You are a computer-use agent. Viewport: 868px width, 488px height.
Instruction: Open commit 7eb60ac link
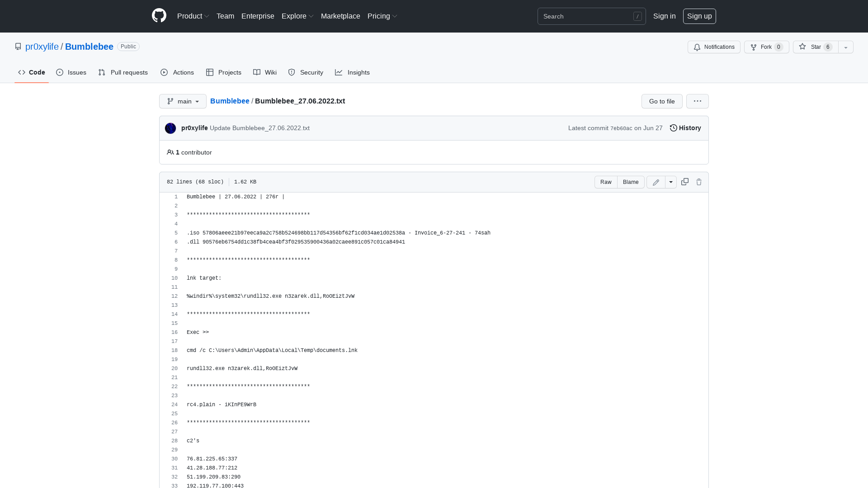pos(622,128)
